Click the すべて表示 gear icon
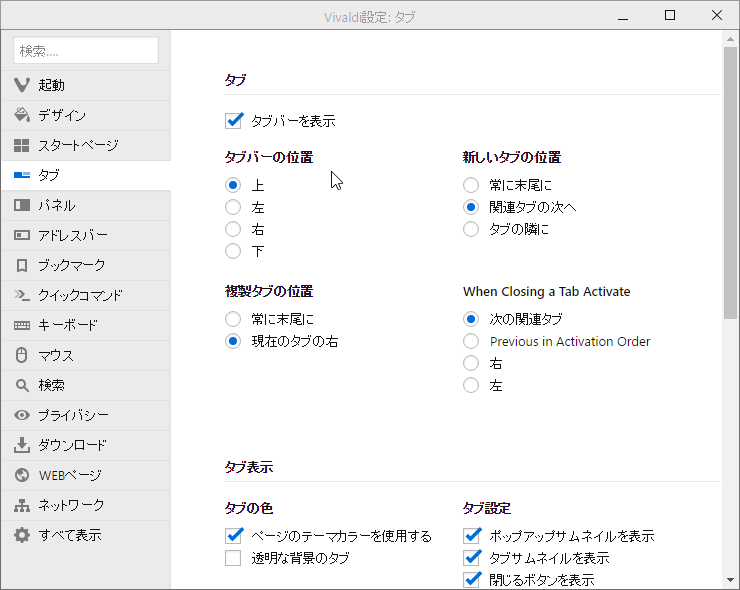Screen dimensions: 740x590 tap(22, 535)
